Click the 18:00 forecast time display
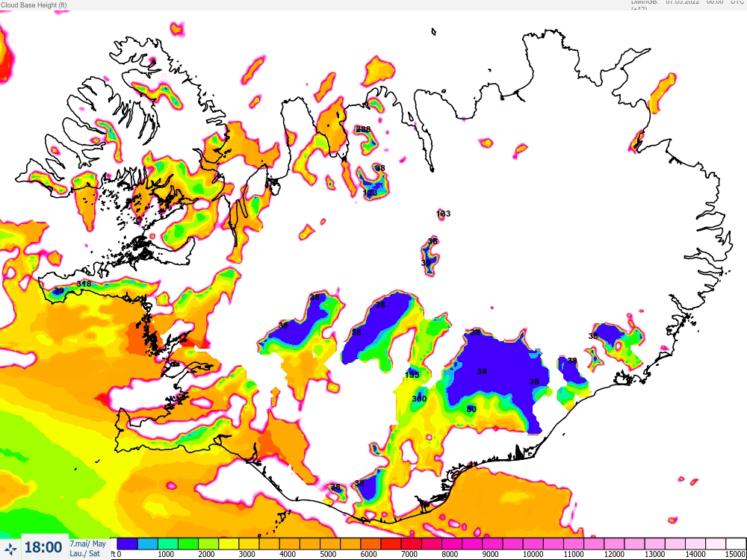This screenshot has width=747, height=560. 43,547
